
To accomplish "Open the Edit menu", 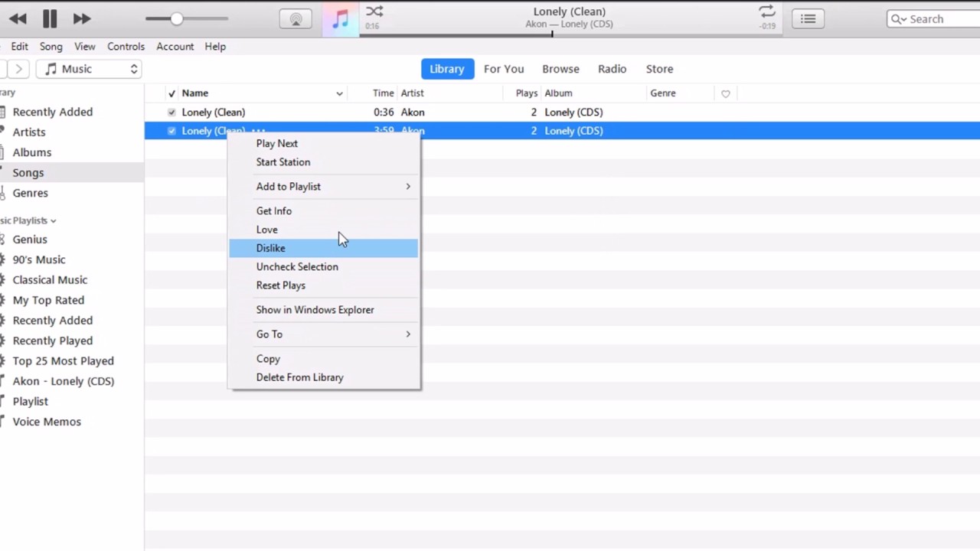I will pyautogui.click(x=20, y=47).
